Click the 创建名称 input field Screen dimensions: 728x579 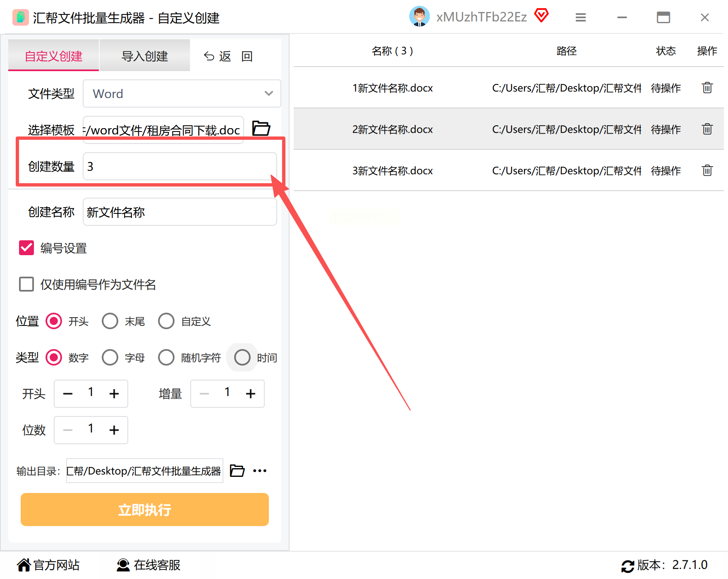(x=180, y=212)
